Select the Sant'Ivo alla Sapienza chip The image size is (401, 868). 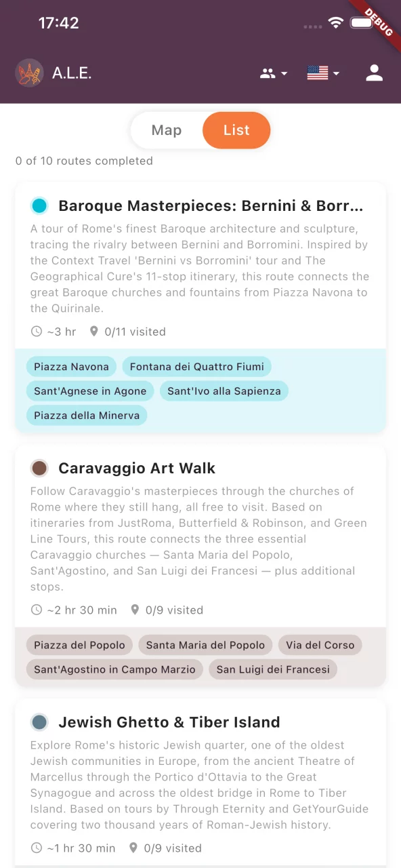coord(224,391)
